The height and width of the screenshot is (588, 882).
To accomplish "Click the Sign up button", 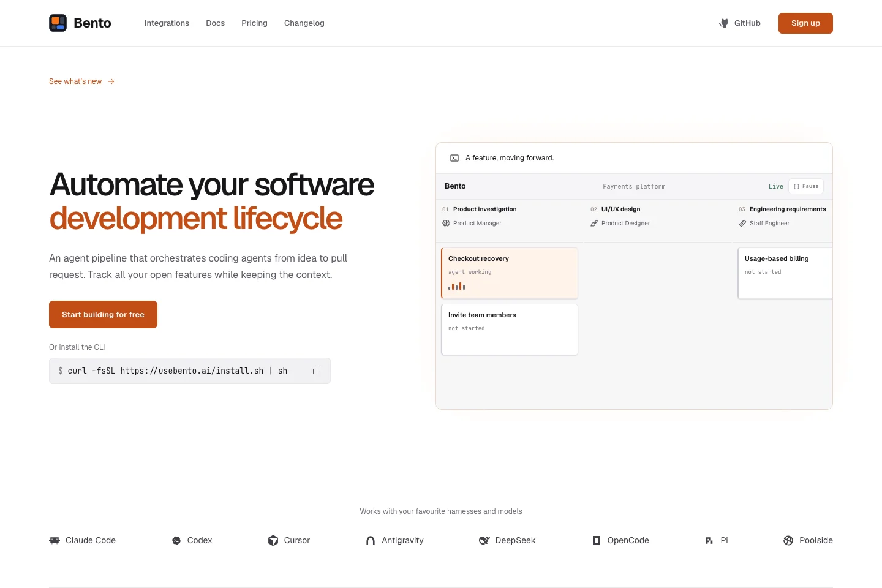I will pyautogui.click(x=805, y=23).
